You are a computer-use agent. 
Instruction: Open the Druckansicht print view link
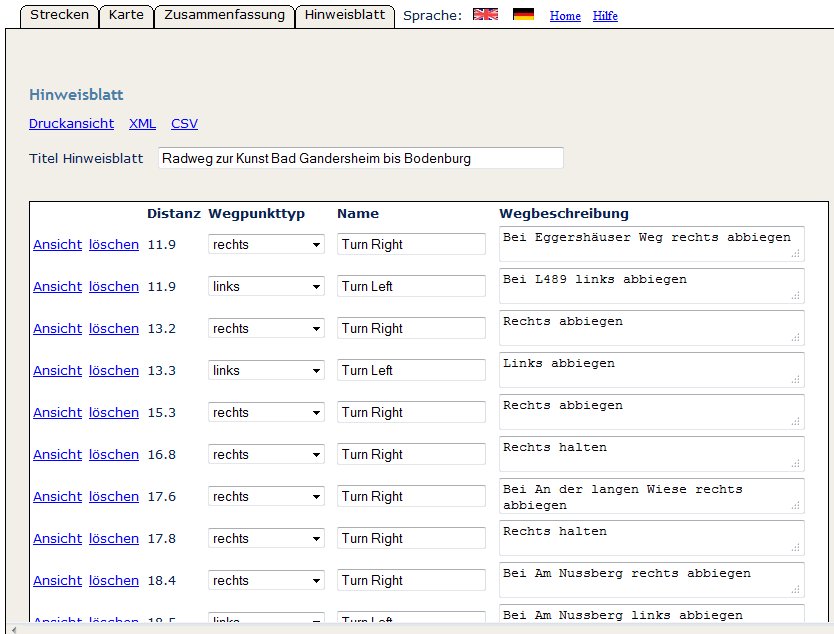coord(71,124)
